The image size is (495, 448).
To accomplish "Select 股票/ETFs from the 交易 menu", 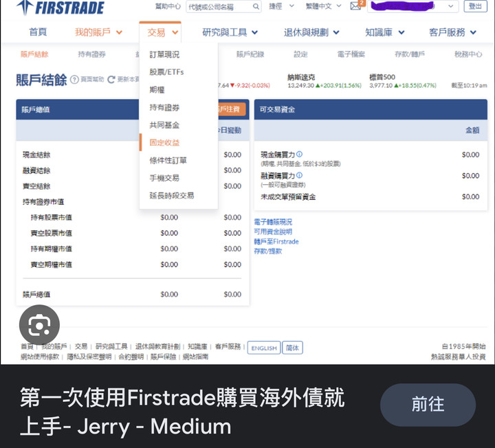I will coord(166,72).
